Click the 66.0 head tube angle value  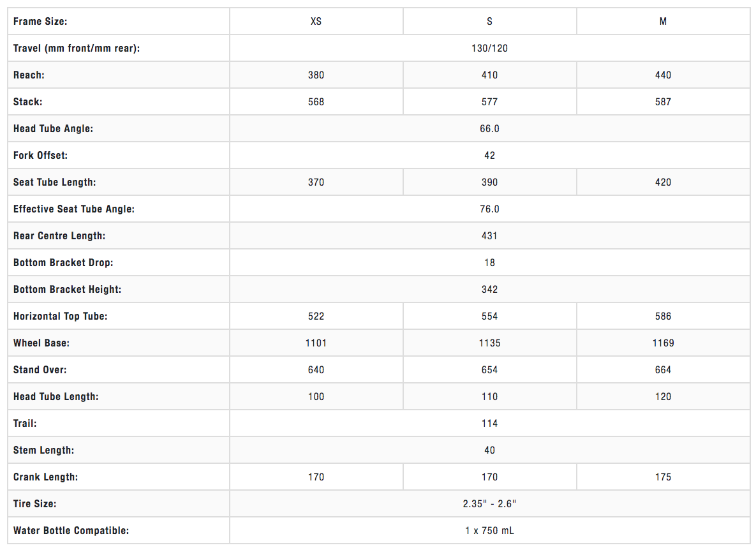(x=489, y=129)
